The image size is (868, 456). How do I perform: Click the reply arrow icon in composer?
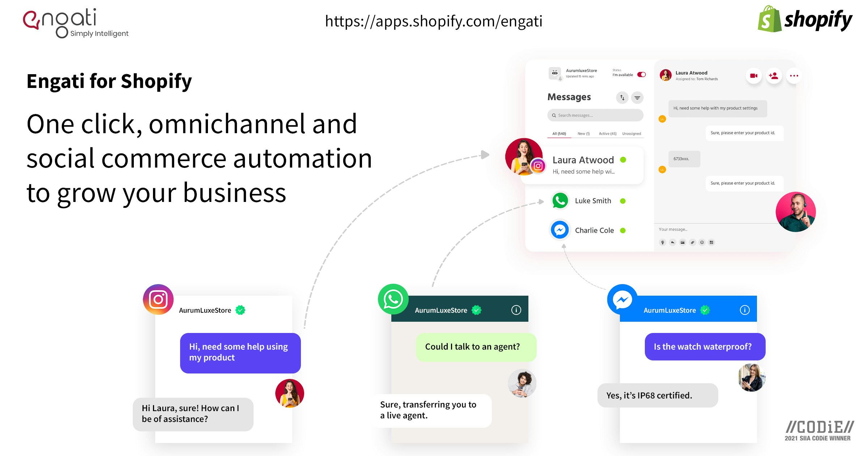(672, 242)
